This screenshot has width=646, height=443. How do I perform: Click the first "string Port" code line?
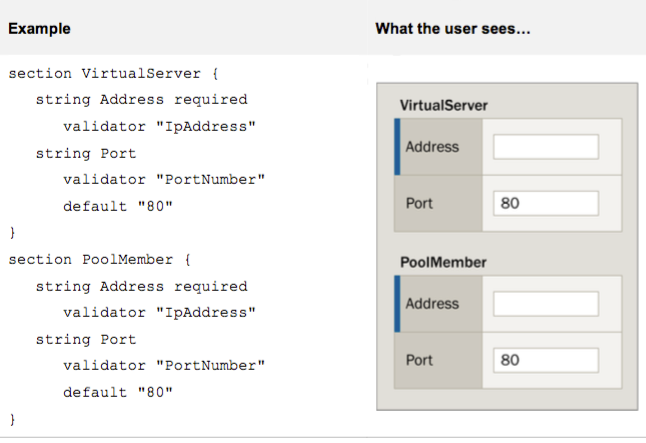coord(85,153)
